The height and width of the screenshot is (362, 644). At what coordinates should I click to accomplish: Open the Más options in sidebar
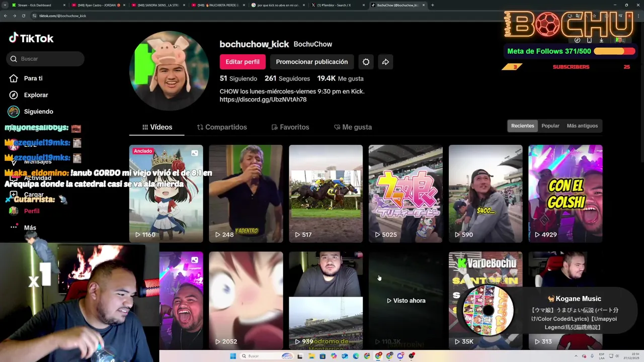coord(30,228)
